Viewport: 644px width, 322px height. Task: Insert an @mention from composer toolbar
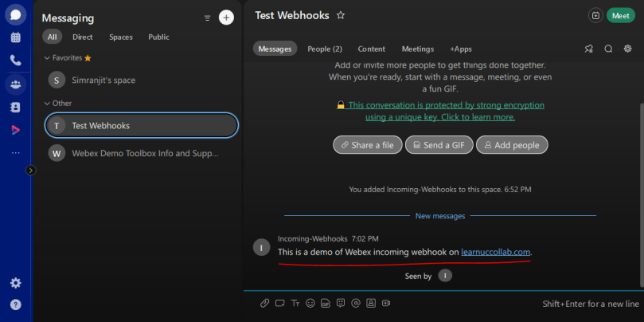pos(356,304)
